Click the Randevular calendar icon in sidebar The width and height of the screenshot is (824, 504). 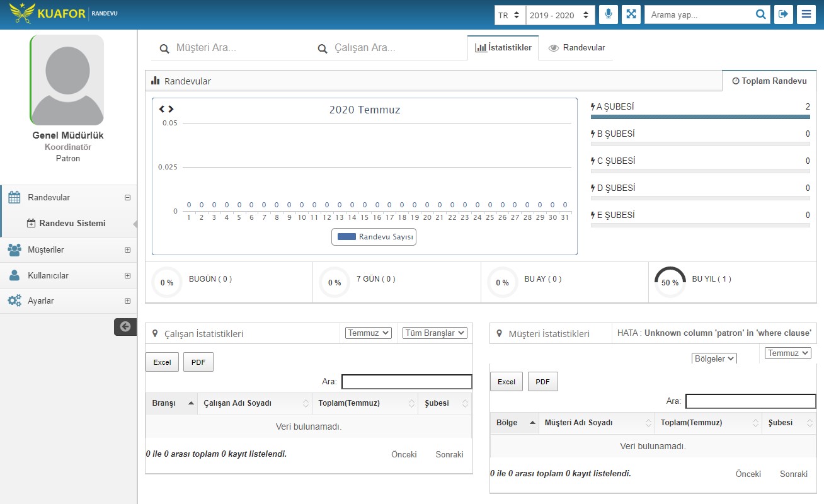[14, 197]
